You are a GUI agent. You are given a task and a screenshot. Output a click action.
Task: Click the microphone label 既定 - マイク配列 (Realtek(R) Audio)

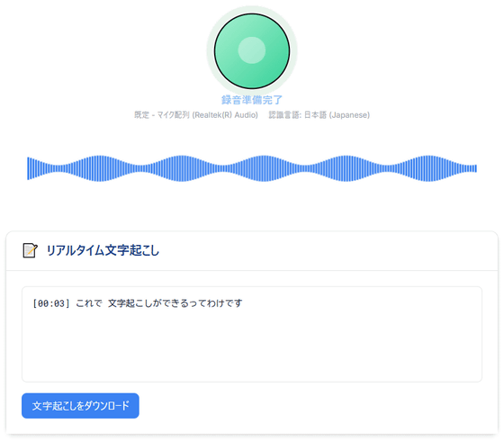[x=196, y=114]
